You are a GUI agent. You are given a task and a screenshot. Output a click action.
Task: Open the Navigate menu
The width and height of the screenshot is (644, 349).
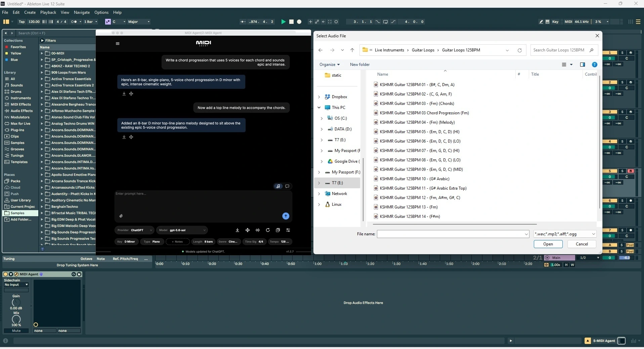click(82, 12)
